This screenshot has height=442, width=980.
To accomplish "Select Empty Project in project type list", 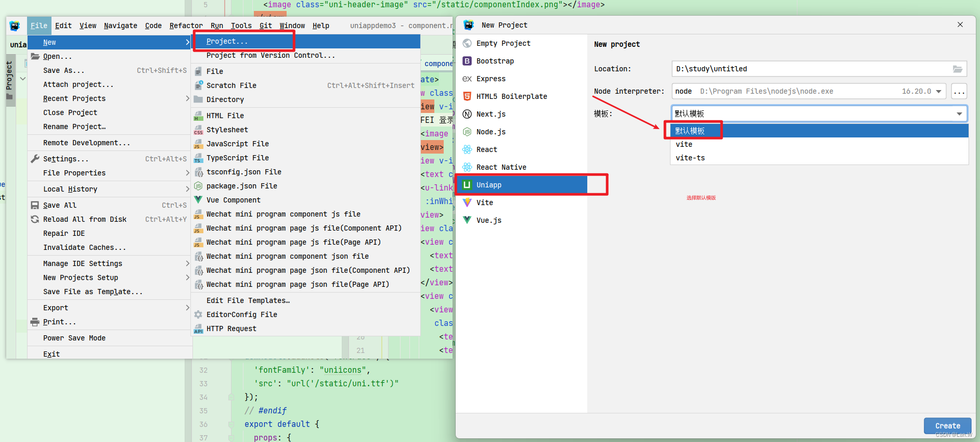I will point(522,43).
